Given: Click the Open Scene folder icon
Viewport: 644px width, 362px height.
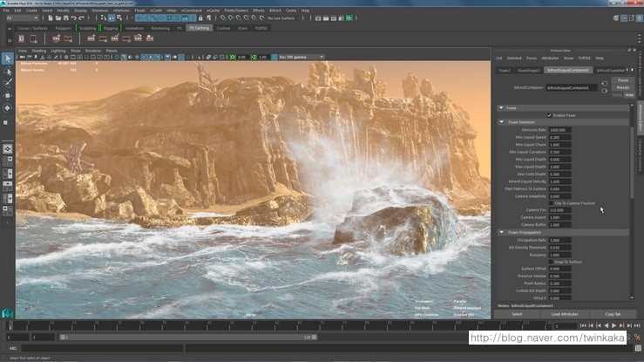Looking at the screenshot, I should [x=58, y=18].
